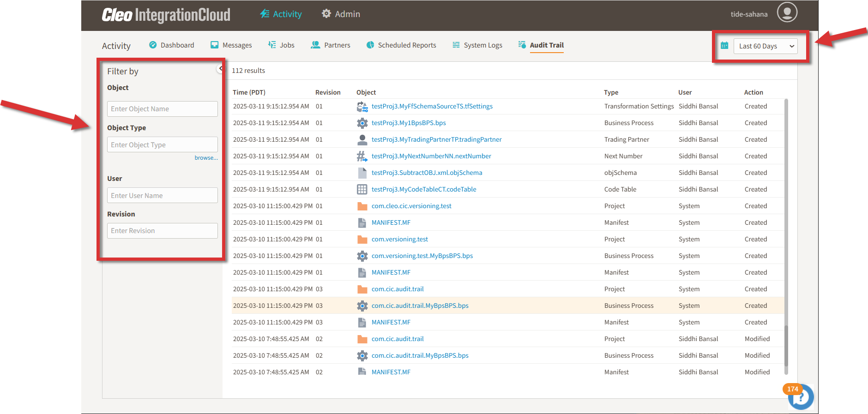Open the Last 60 Days dropdown
The height and width of the screenshot is (414, 868).
[x=766, y=46]
